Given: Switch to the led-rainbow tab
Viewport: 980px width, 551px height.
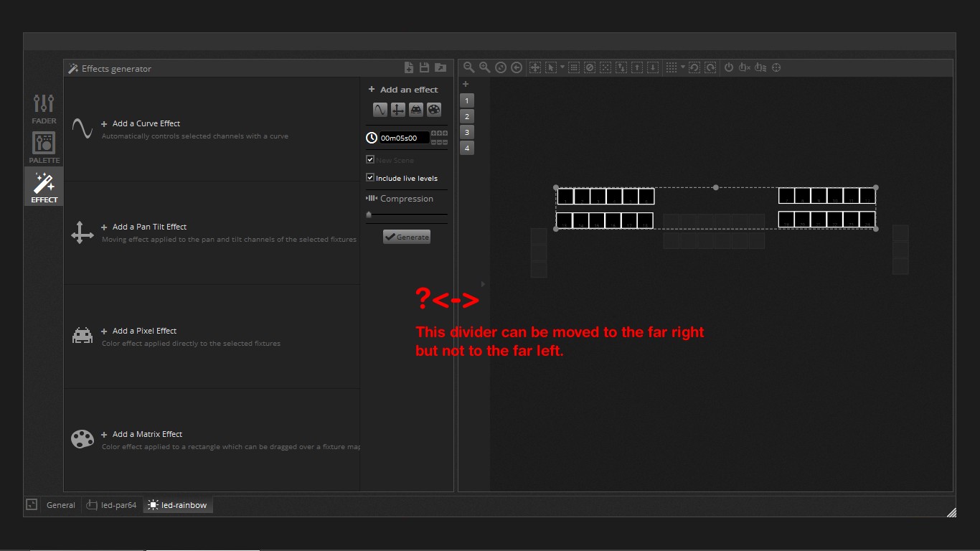Looking at the screenshot, I should (x=178, y=505).
